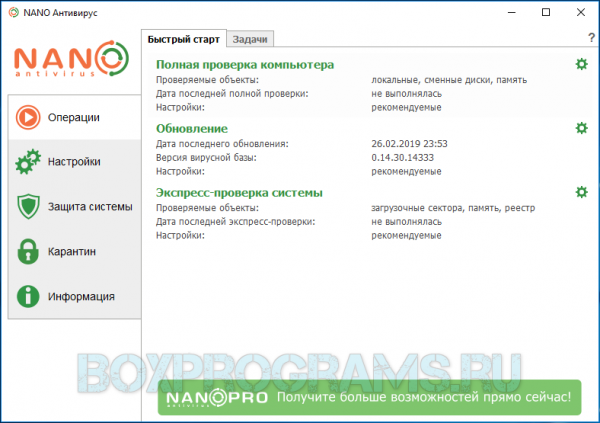Switch to the Задачи tab
Viewport: 600px width, 423px height.
click(x=250, y=39)
